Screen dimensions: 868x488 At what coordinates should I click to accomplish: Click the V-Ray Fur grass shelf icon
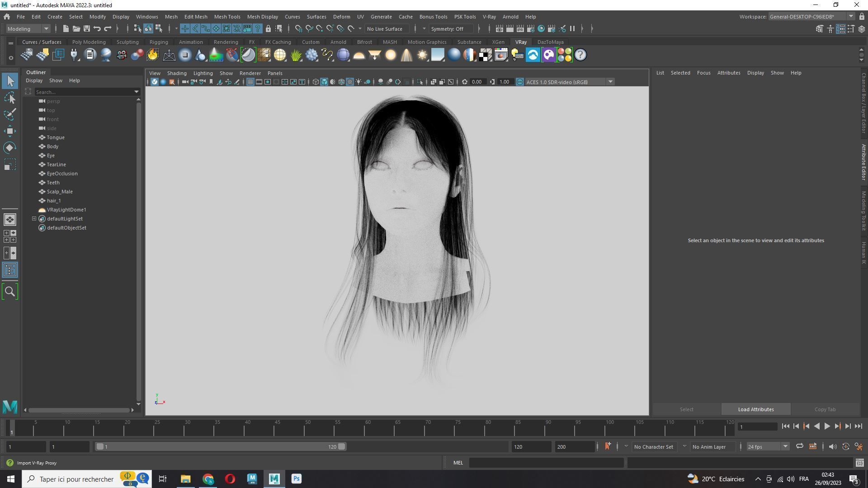tap(296, 55)
